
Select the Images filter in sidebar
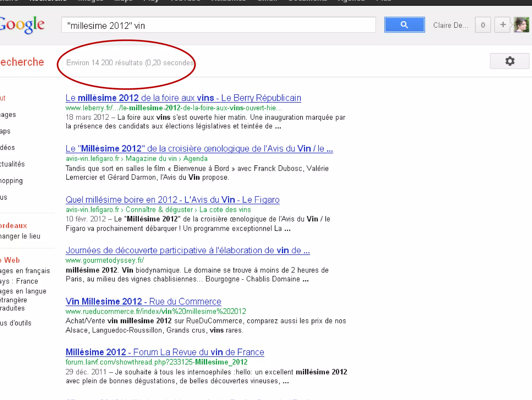(x=8, y=115)
